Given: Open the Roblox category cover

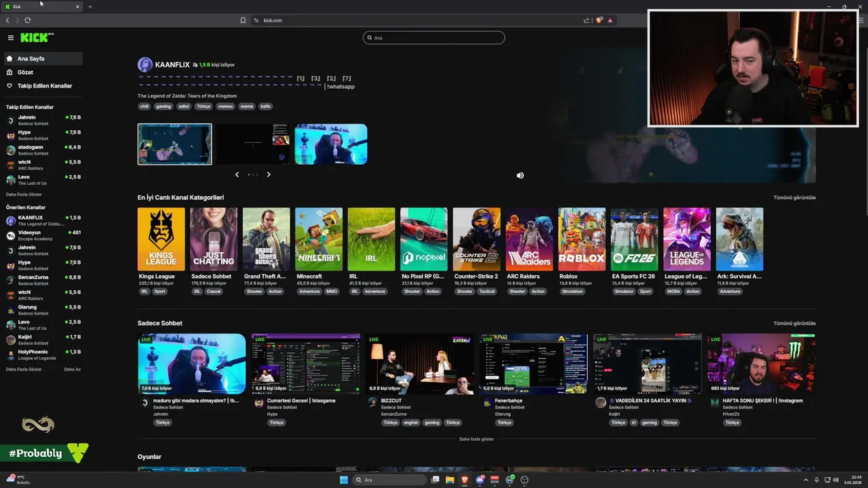Looking at the screenshot, I should tap(582, 239).
